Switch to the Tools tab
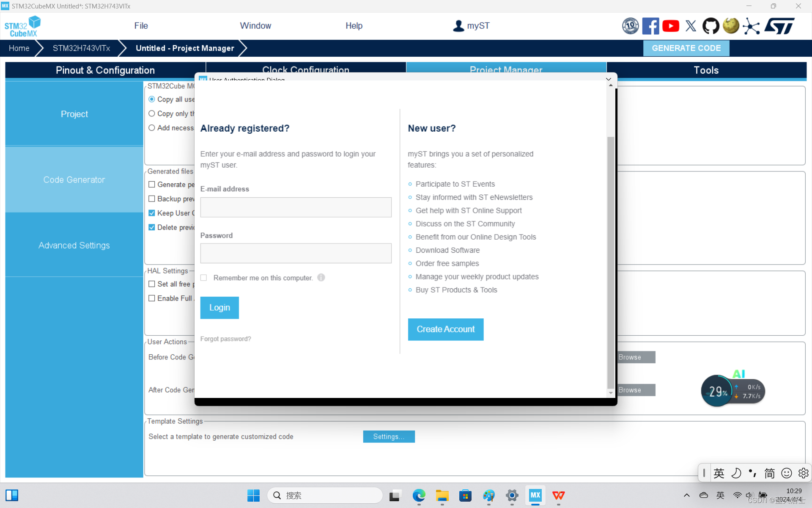Screen dimensions: 812x508 (x=706, y=70)
